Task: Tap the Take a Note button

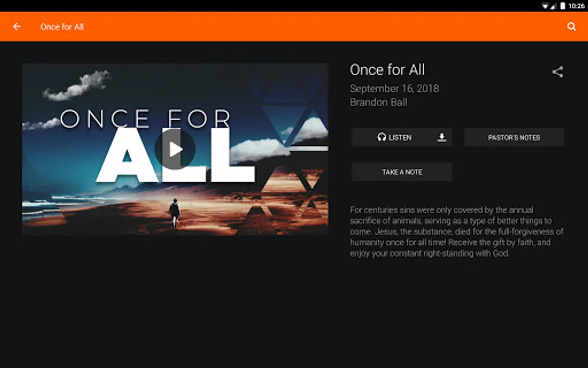Action: click(x=402, y=172)
